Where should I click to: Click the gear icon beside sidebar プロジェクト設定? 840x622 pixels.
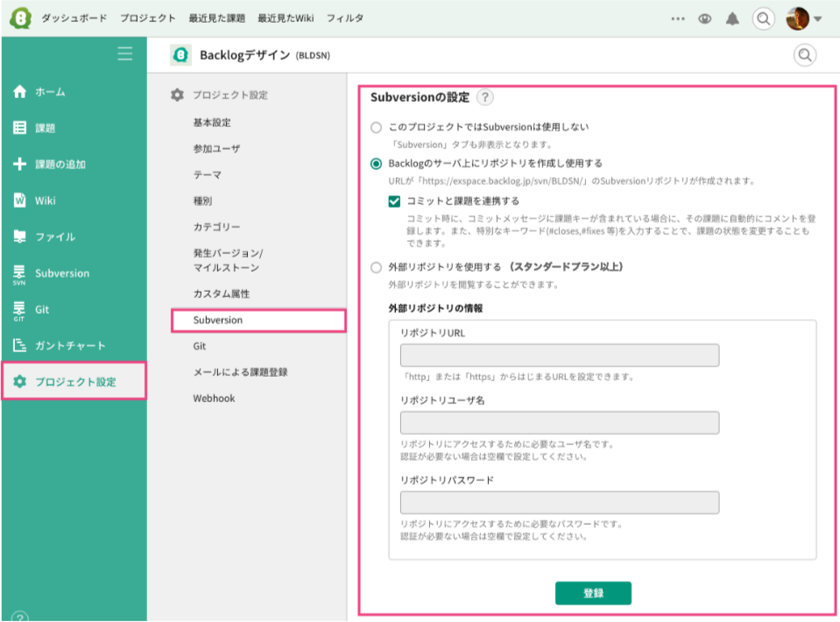tap(20, 381)
